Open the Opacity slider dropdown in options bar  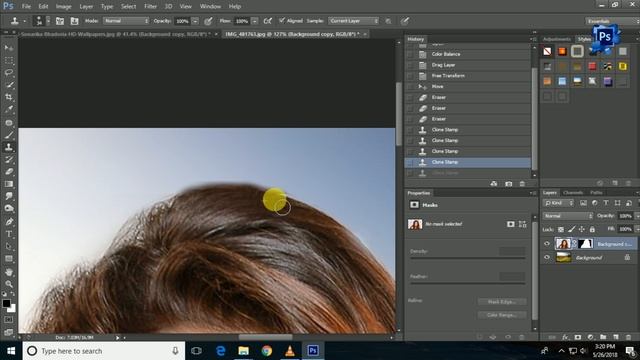tap(195, 21)
